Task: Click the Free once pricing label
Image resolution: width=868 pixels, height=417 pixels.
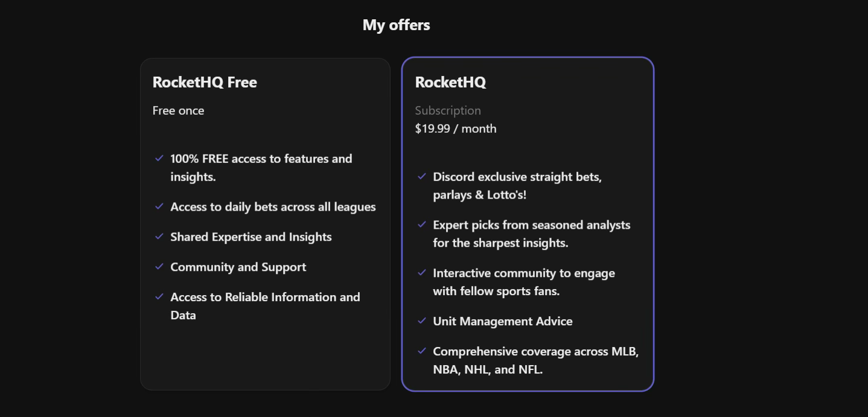Action: (x=178, y=110)
